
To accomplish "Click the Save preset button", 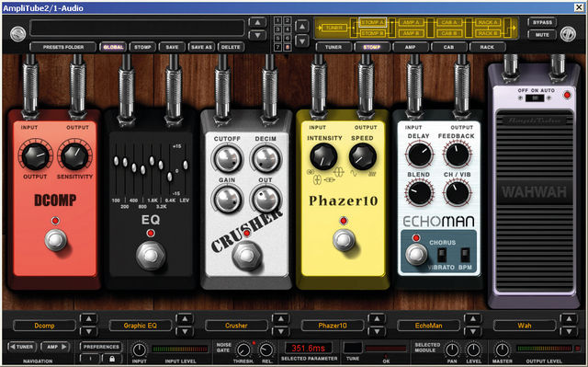I will (x=172, y=47).
